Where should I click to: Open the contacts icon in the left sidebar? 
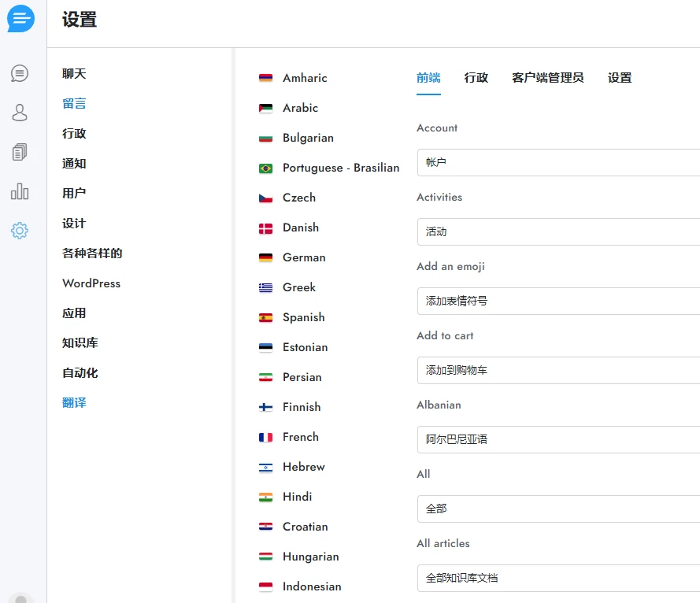point(20,112)
